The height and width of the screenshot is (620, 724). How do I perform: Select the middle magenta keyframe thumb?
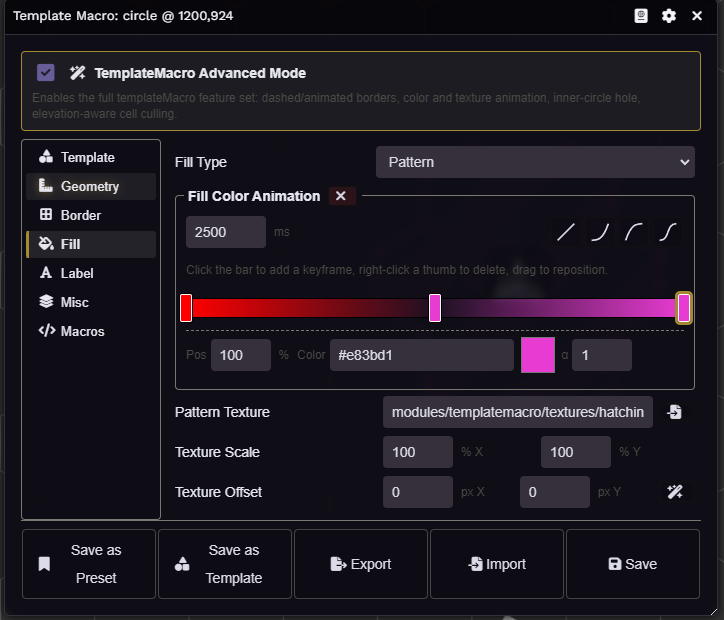pos(435,307)
